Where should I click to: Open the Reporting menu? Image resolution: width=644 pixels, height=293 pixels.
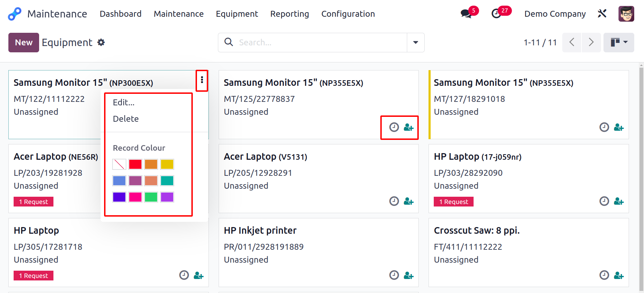(290, 14)
